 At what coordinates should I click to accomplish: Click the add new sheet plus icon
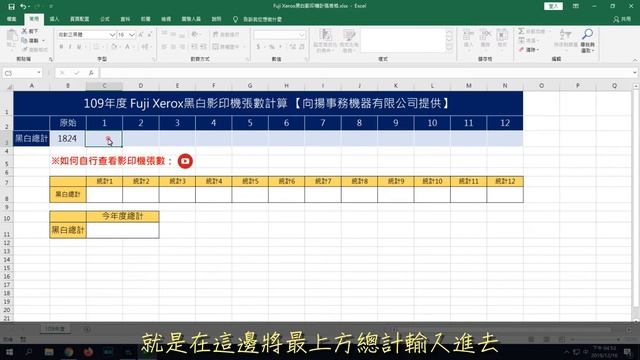coord(87,329)
